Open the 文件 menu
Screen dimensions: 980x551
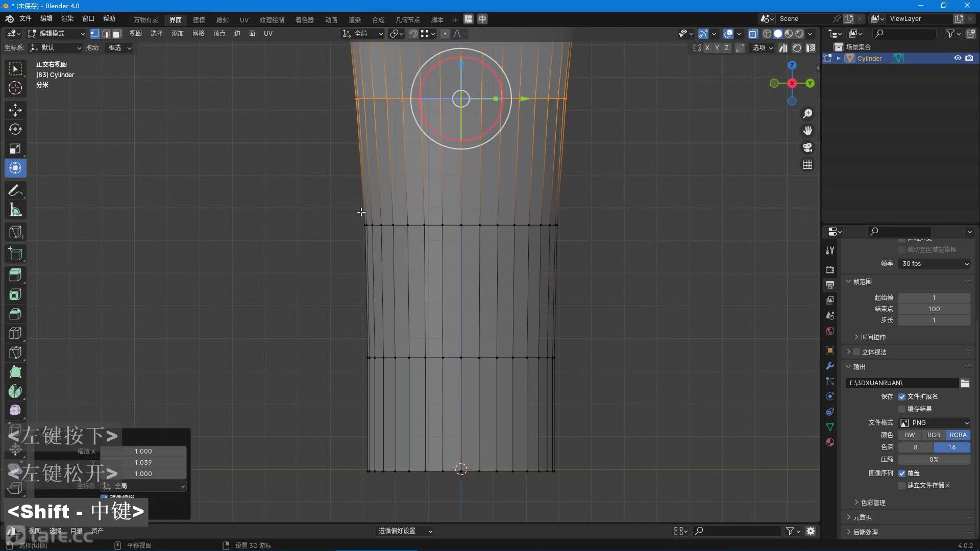click(25, 19)
